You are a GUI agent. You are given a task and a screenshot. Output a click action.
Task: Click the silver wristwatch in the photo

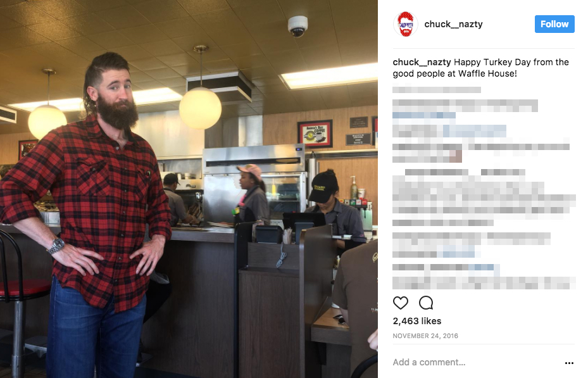(x=56, y=246)
